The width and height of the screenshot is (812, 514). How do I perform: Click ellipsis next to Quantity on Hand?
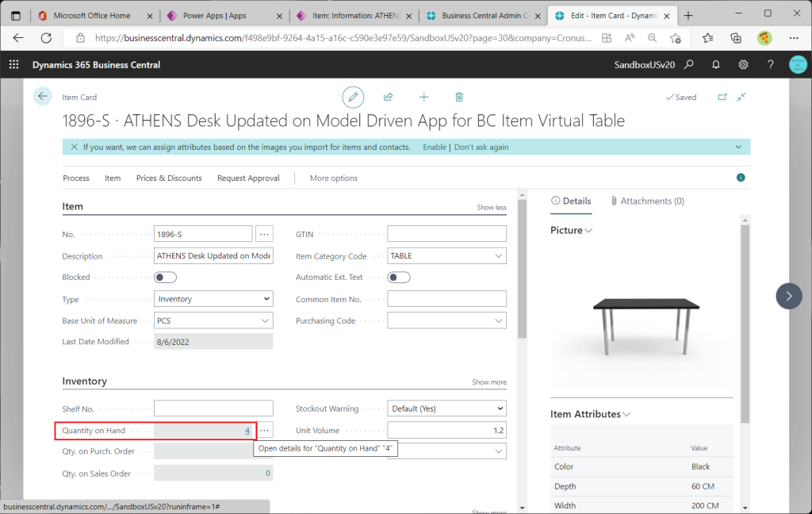[x=264, y=430]
